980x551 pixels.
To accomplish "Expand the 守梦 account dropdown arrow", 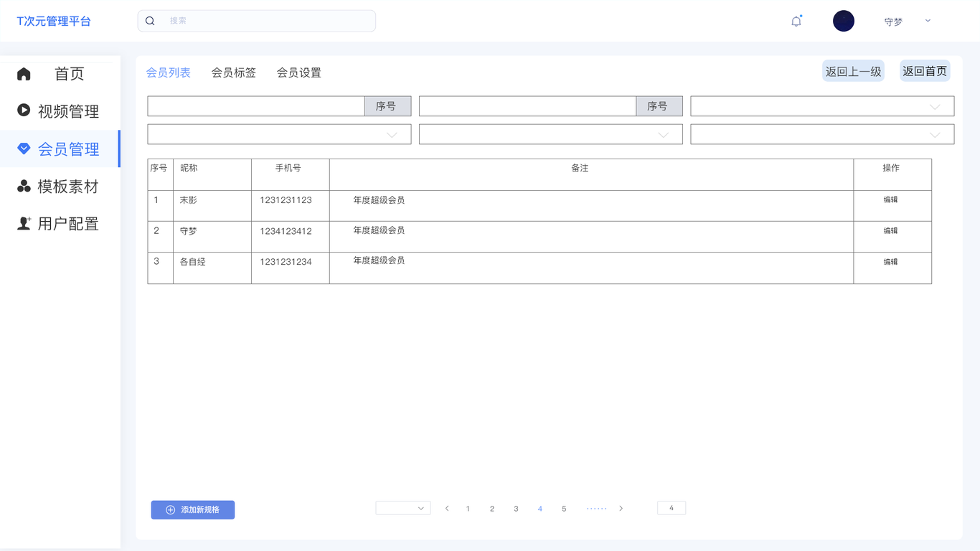I will click(x=928, y=21).
